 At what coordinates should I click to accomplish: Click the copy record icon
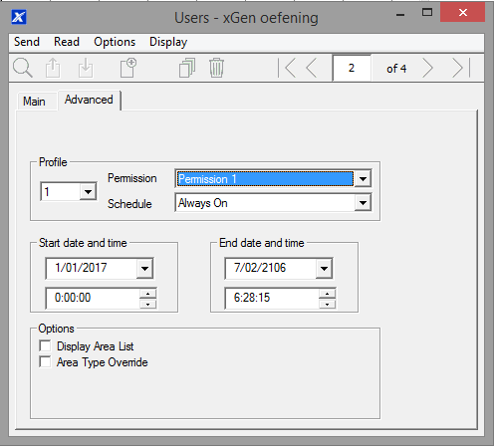(x=187, y=68)
